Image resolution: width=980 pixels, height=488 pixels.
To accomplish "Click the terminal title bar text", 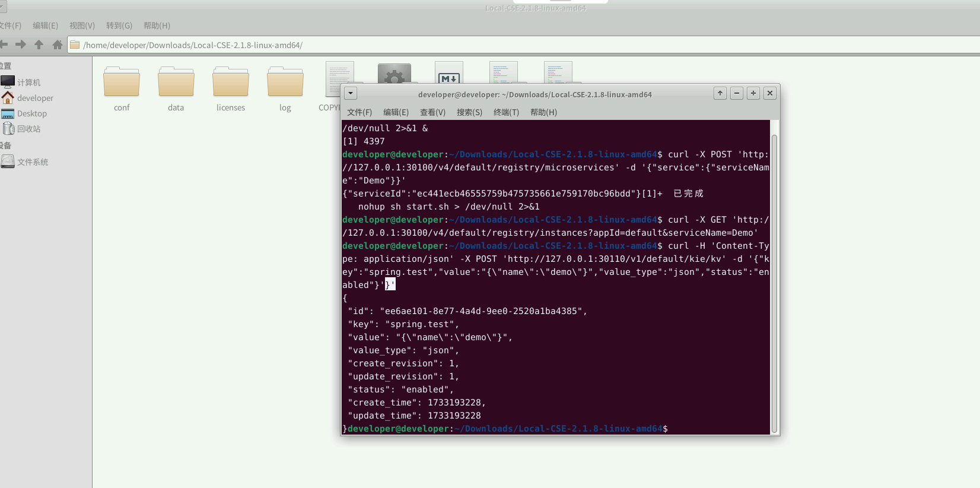I will [x=535, y=94].
